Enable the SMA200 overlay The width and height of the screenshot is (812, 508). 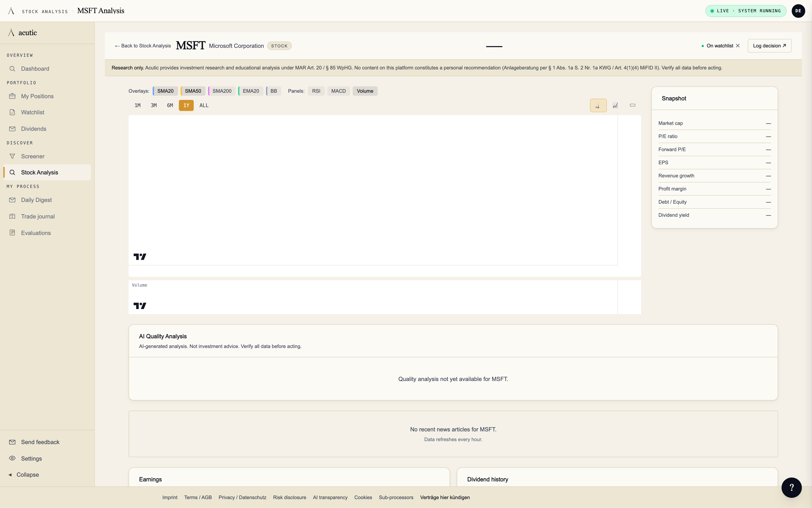pyautogui.click(x=222, y=91)
